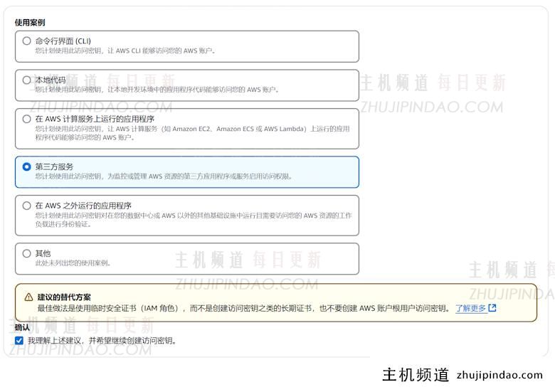Click the 建议的替代方案 alert title

[64, 297]
